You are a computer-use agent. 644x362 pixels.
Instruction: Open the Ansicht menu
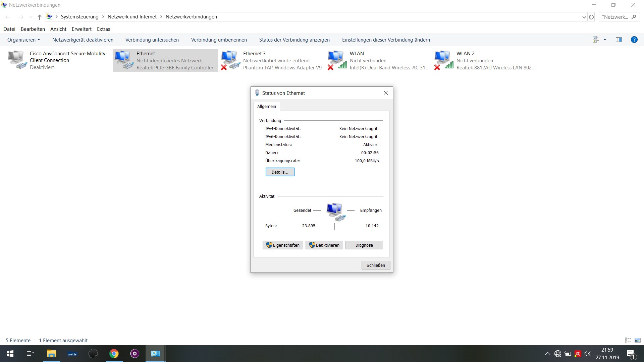pyautogui.click(x=58, y=29)
